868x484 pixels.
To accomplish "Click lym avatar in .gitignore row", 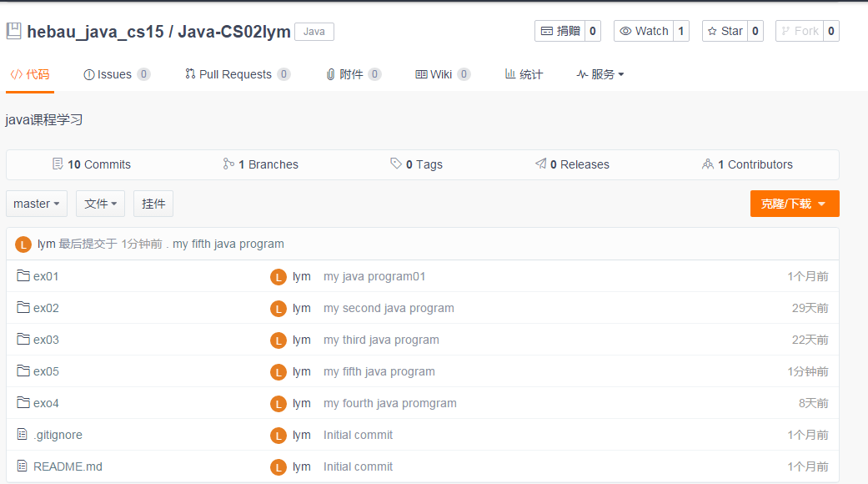I will (x=278, y=436).
